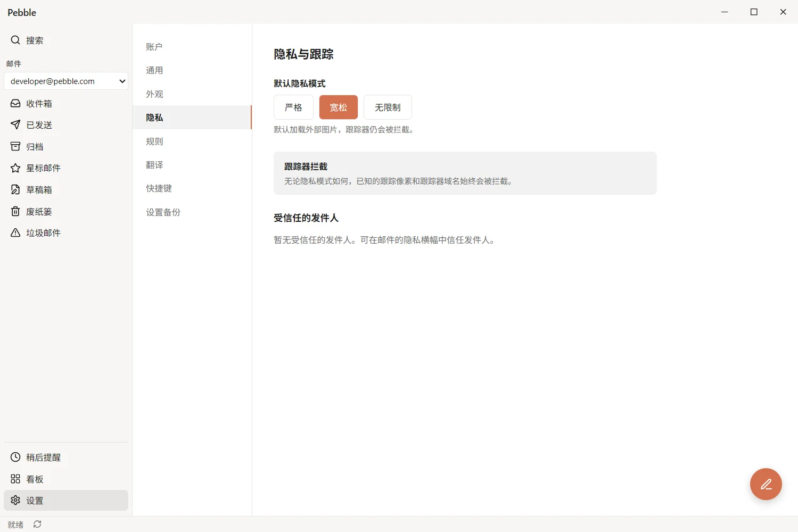798x532 pixels.
Task: Click the 搜索 search field
Action: (66, 40)
